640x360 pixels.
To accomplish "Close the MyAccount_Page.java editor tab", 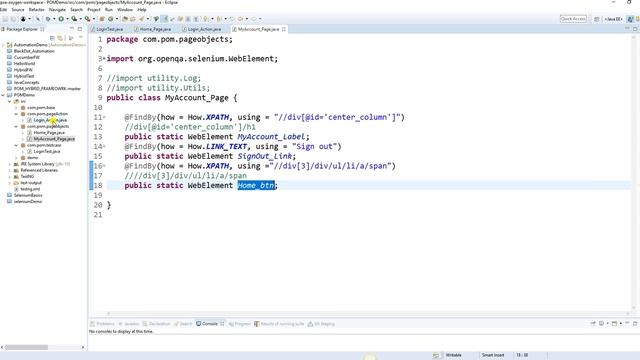I will coord(284,29).
